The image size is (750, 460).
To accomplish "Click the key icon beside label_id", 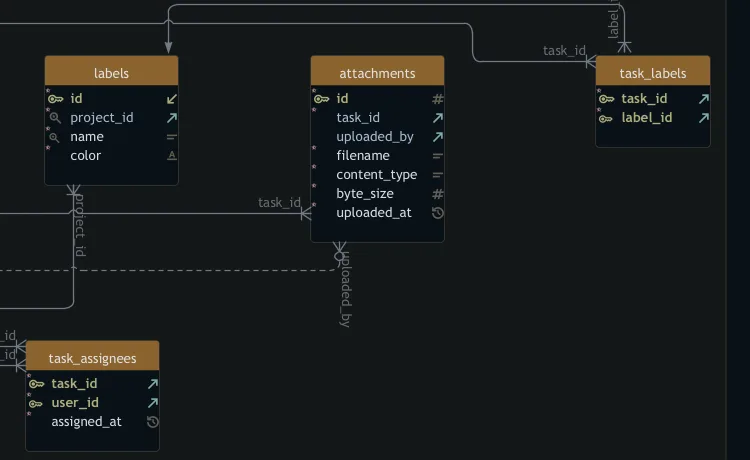I will [x=606, y=119].
